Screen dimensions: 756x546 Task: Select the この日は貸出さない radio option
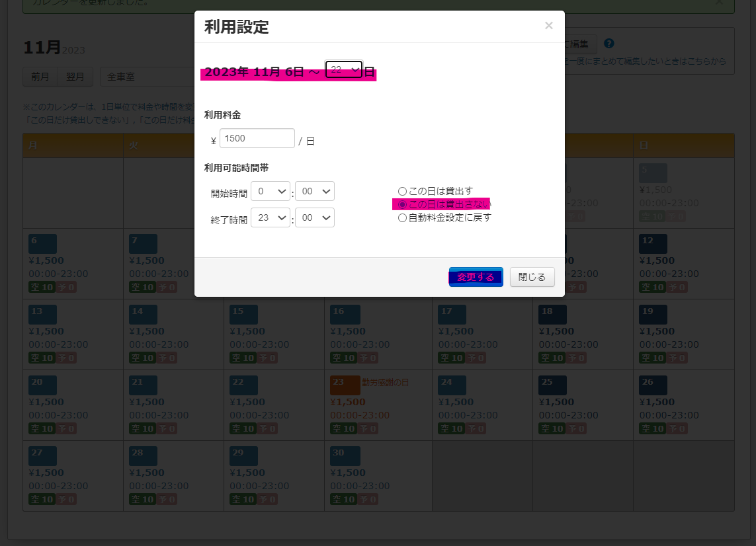coord(402,205)
